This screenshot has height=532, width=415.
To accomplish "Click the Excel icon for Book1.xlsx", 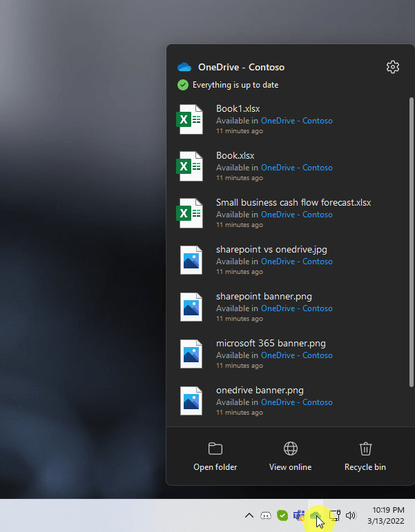I will pos(189,119).
